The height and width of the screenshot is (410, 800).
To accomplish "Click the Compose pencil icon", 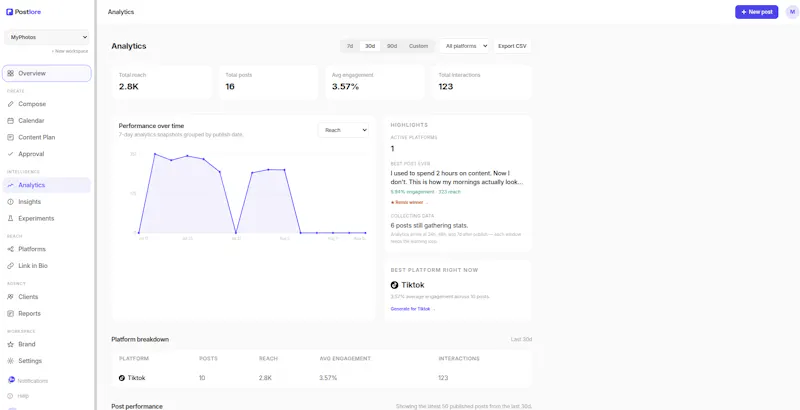I will click(x=11, y=104).
